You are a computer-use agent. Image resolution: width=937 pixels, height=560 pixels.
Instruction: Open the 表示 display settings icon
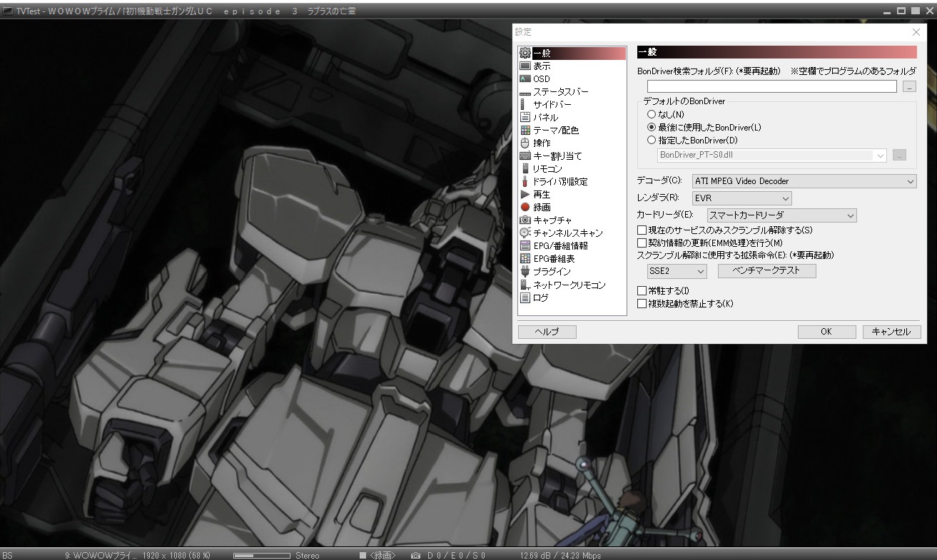pyautogui.click(x=525, y=66)
